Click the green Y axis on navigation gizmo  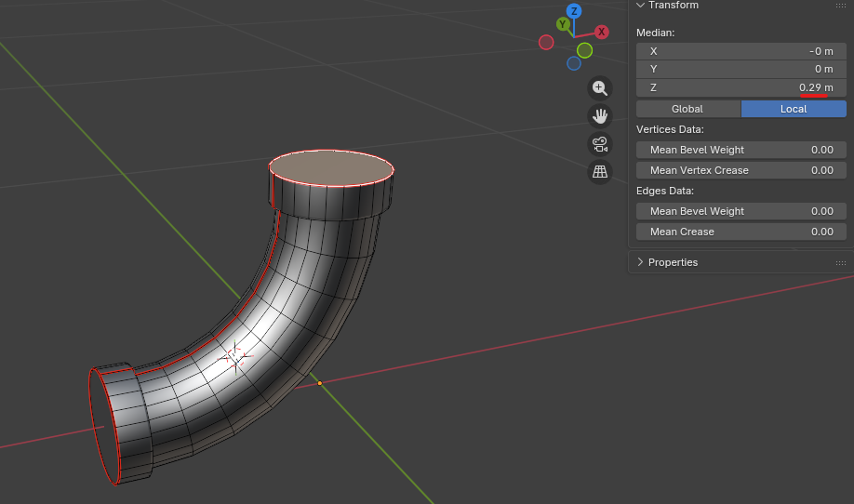click(x=563, y=24)
